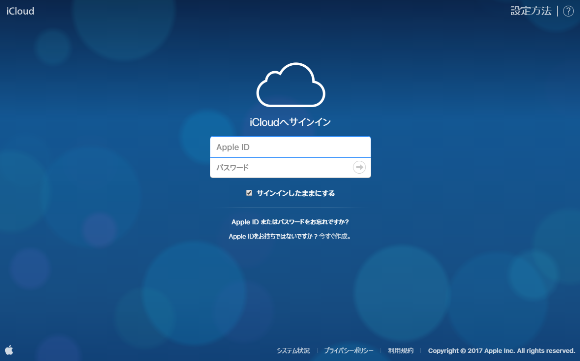This screenshot has width=580, height=361.
Task: Click the Apple logo icon
Action: pos(9,350)
